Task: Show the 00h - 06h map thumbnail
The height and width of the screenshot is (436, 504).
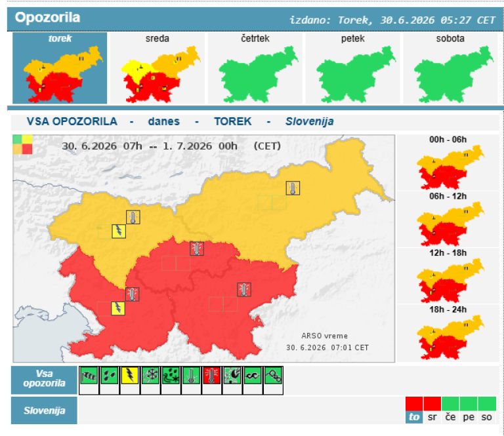Action: (448, 163)
